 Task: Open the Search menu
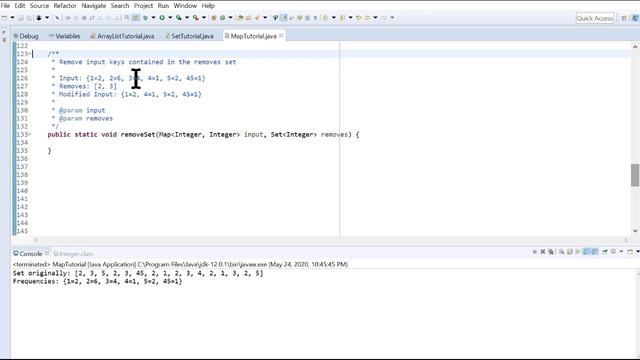pyautogui.click(x=120, y=6)
